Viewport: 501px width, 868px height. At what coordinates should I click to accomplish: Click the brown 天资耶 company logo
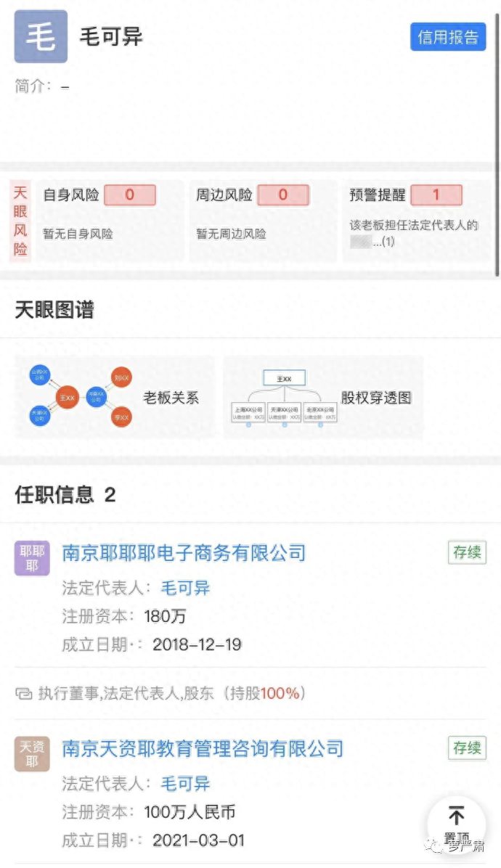[32, 754]
